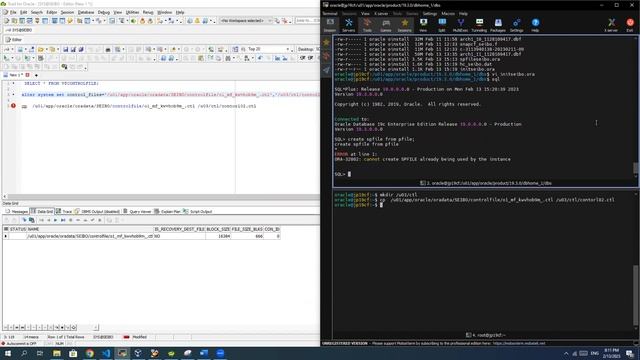640x360 pixels.
Task: Open the Games icon in MobaXterm toolbar
Action: (x=386, y=25)
